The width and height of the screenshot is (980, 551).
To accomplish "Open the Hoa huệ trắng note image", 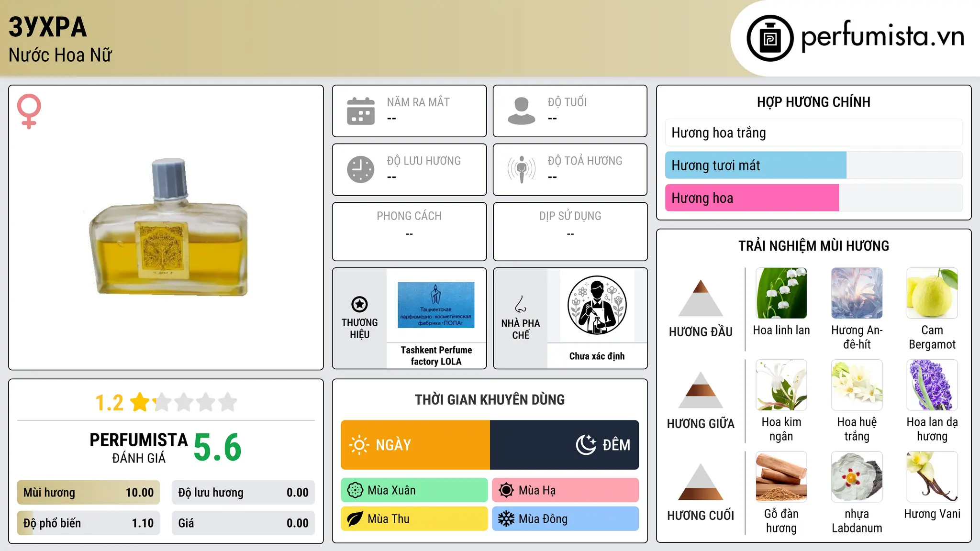I will coord(857,385).
